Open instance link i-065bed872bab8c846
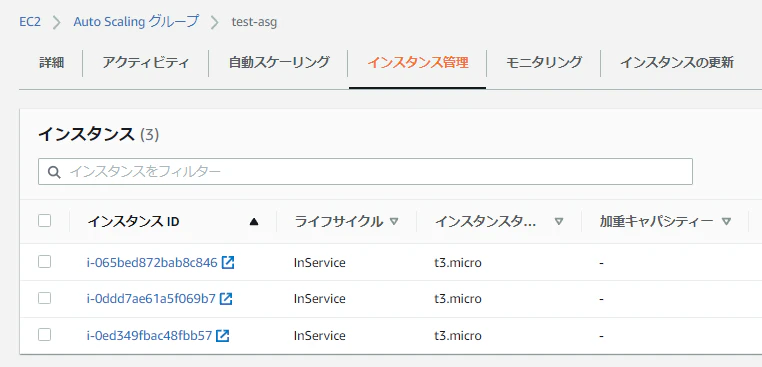Viewport: 762px width, 367px height. (x=152, y=263)
